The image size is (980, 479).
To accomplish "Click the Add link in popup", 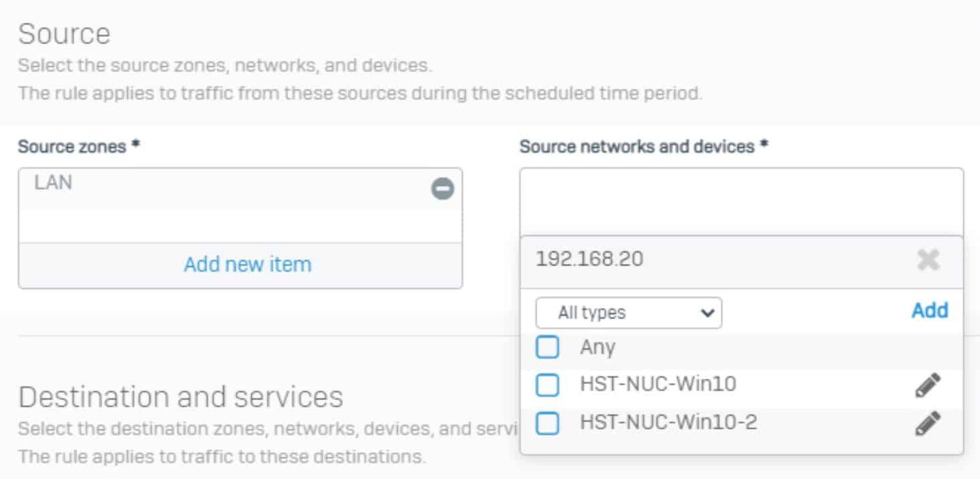I will tap(930, 310).
